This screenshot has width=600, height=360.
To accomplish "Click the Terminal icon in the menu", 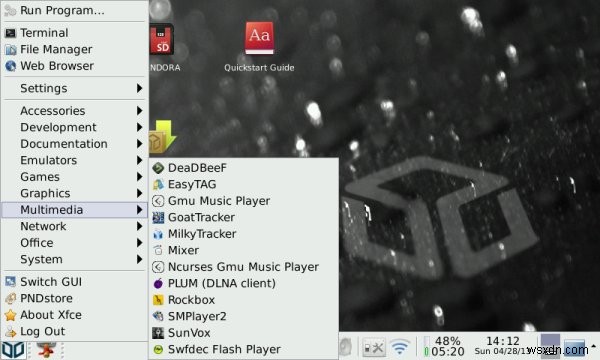I will tap(10, 33).
